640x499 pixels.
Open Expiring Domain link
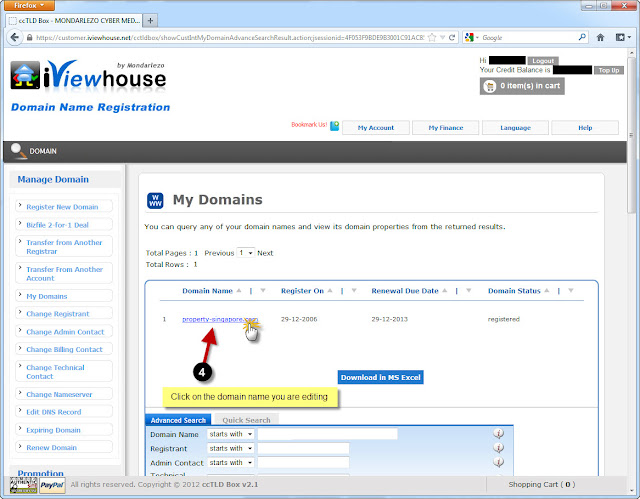pos(53,430)
